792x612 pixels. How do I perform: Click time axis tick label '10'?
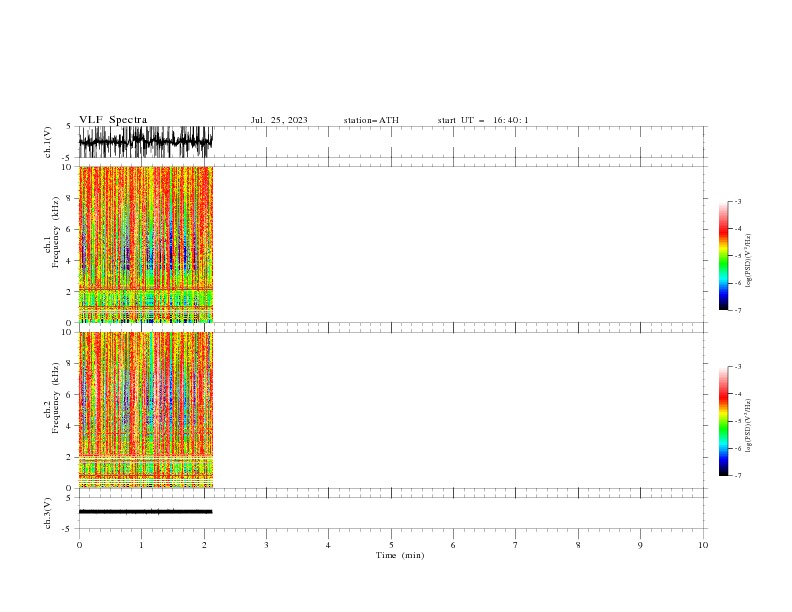coord(703,545)
